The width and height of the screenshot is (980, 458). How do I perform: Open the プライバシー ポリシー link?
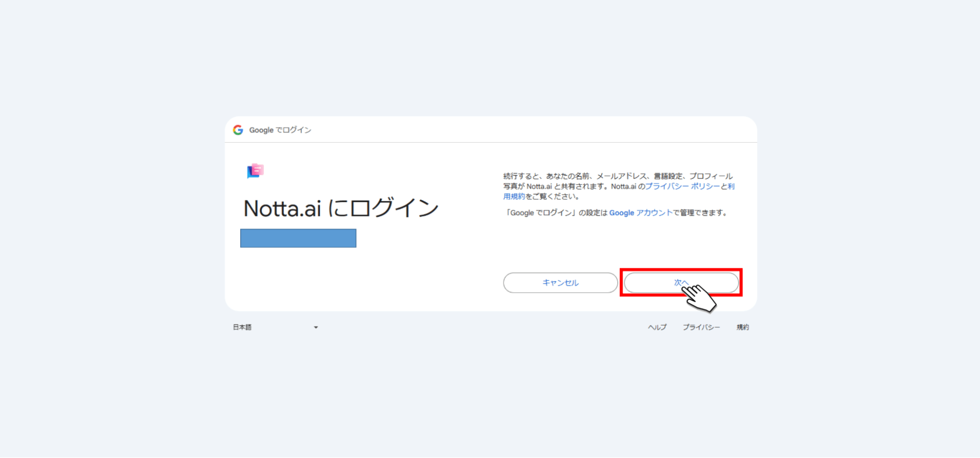682,186
